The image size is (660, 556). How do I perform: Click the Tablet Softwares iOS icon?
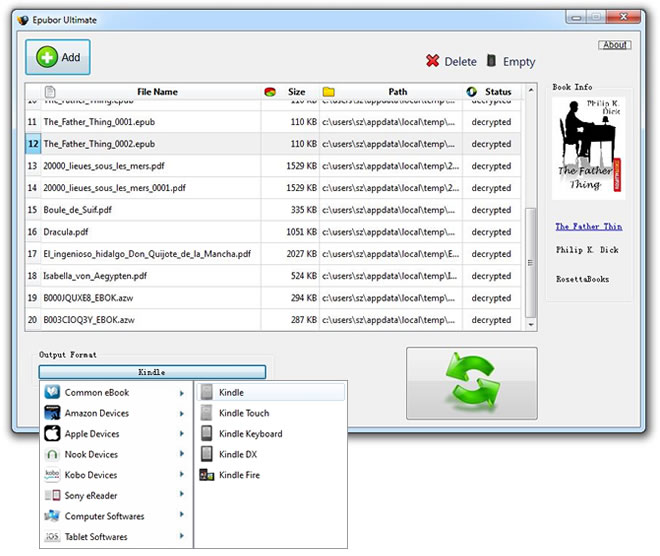(53, 537)
